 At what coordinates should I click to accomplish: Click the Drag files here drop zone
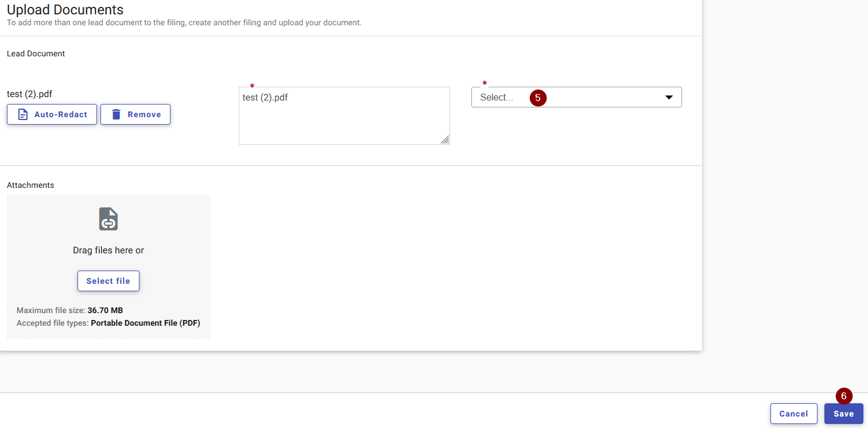pyautogui.click(x=108, y=250)
